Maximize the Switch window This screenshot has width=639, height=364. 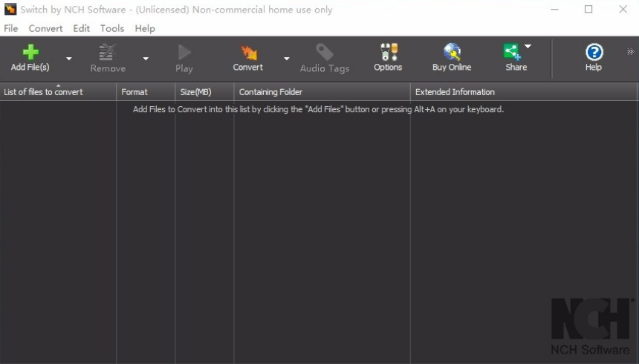pyautogui.click(x=588, y=10)
